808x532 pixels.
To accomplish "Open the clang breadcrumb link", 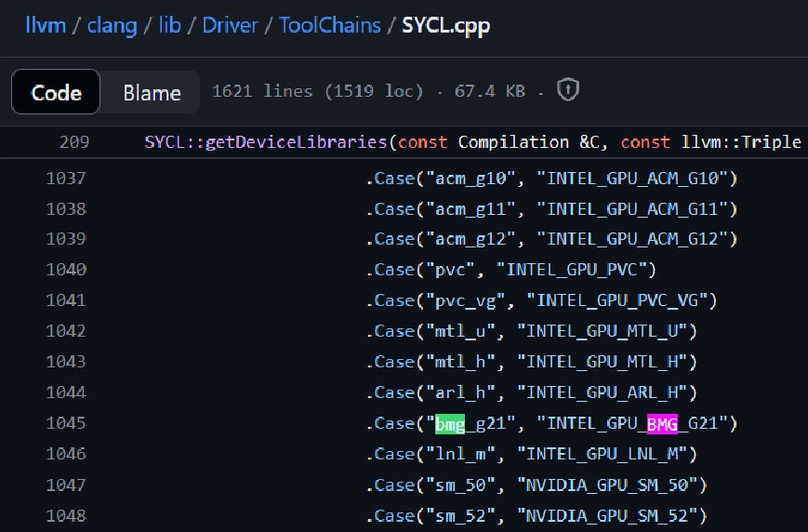I will (112, 25).
